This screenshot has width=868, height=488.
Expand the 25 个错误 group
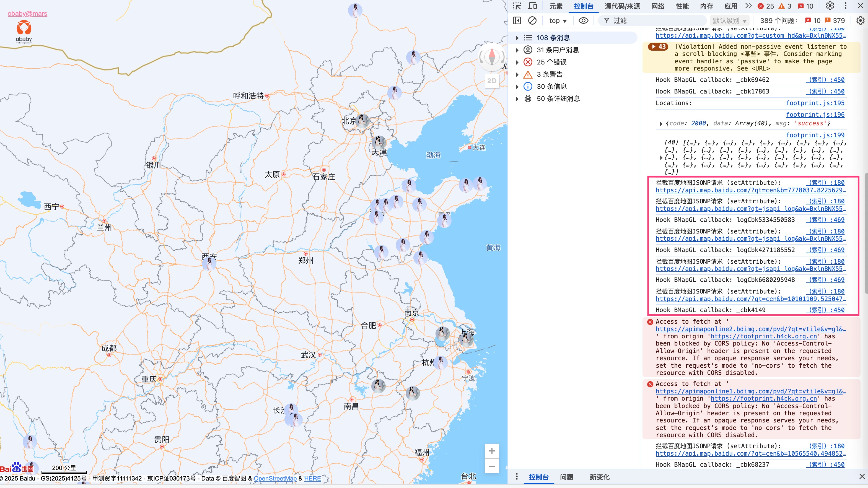coord(518,62)
